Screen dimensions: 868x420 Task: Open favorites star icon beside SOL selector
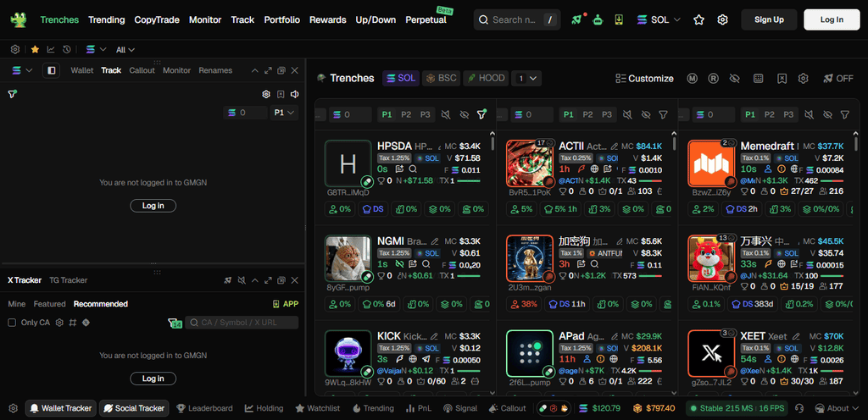[698, 19]
